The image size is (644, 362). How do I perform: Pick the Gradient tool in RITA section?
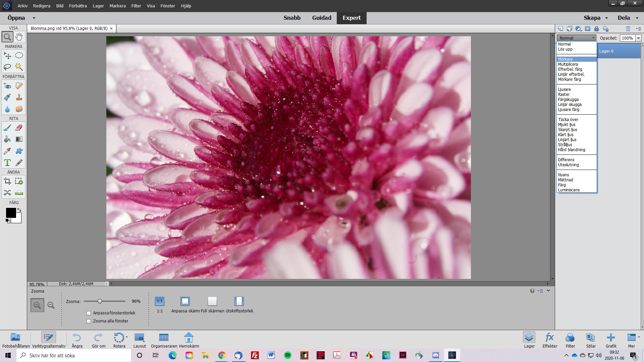[19, 139]
